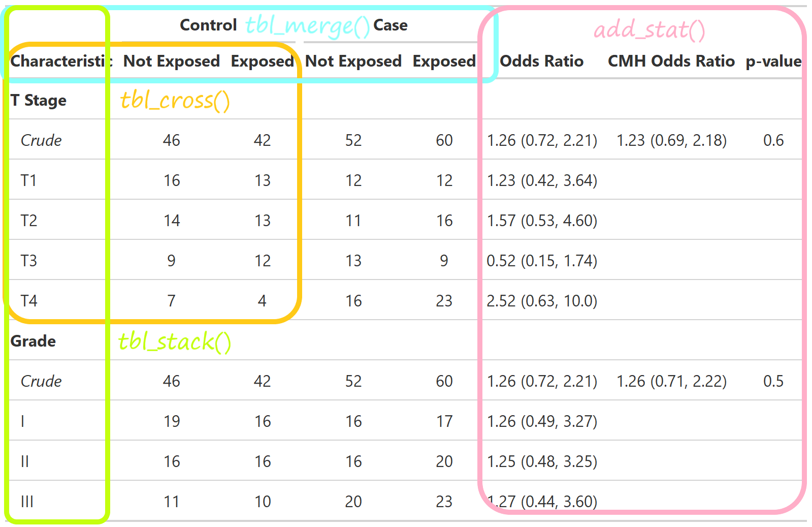
Task: Click the Odds Ratio column header
Action: pos(541,61)
